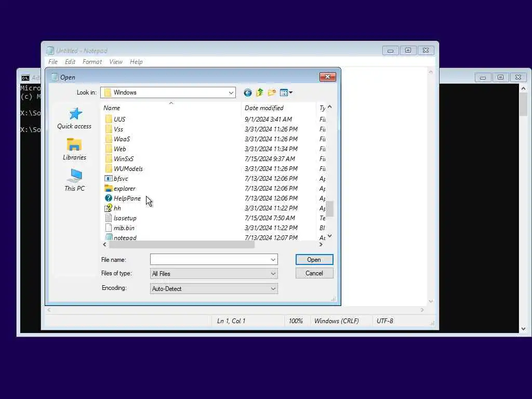Select the notepad application icon

tap(108, 237)
